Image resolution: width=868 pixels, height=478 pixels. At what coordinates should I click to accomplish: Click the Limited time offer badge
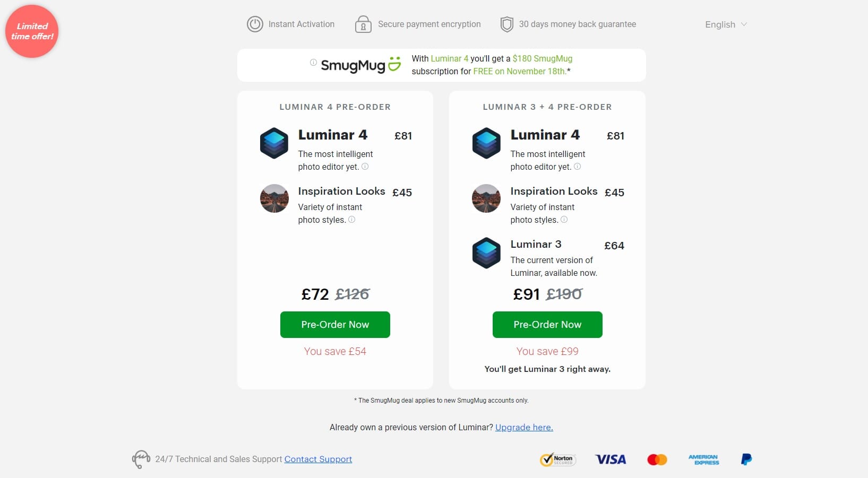[32, 31]
